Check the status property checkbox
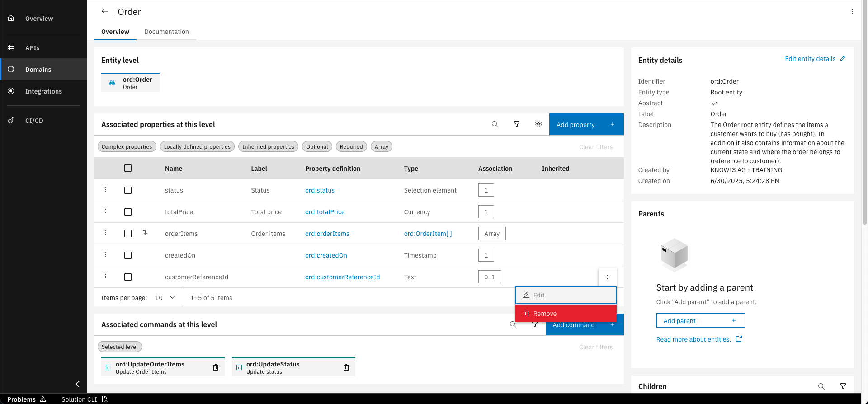Viewport: 868px width, 404px height. 128,190
